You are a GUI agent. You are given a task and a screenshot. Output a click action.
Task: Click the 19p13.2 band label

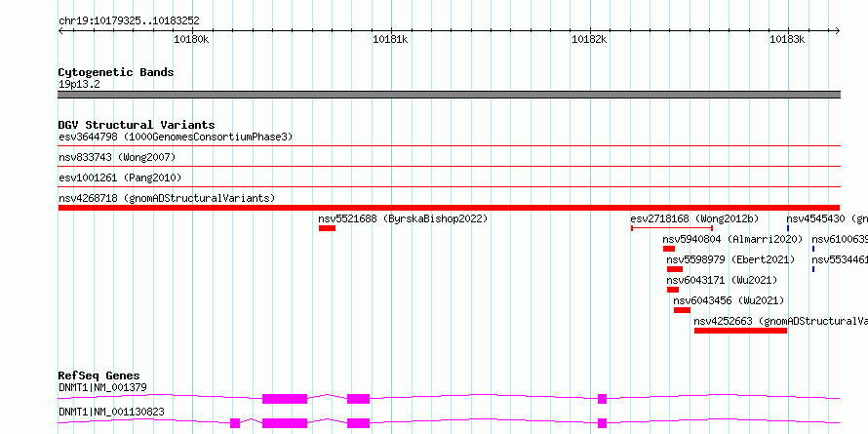pos(79,85)
